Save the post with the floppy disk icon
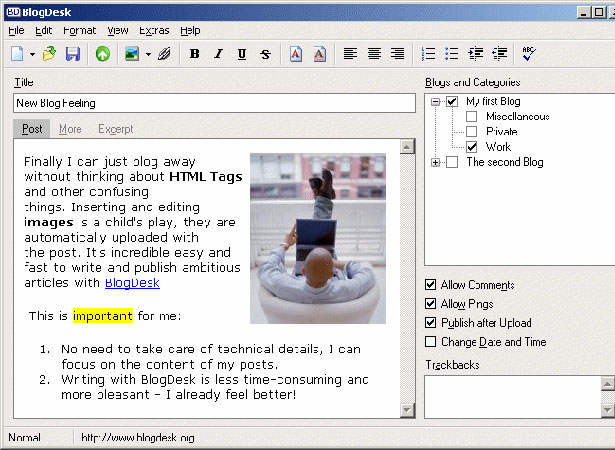615x450 pixels. tap(73, 53)
